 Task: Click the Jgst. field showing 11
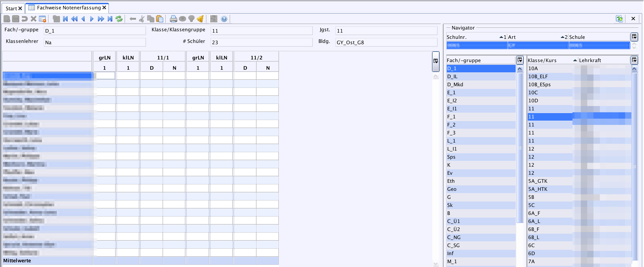386,31
